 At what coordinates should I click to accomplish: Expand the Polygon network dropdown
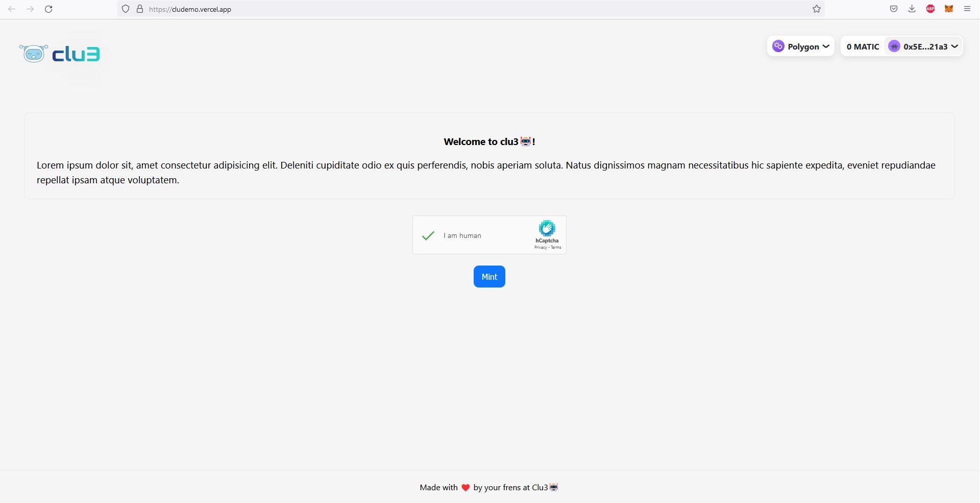[801, 46]
